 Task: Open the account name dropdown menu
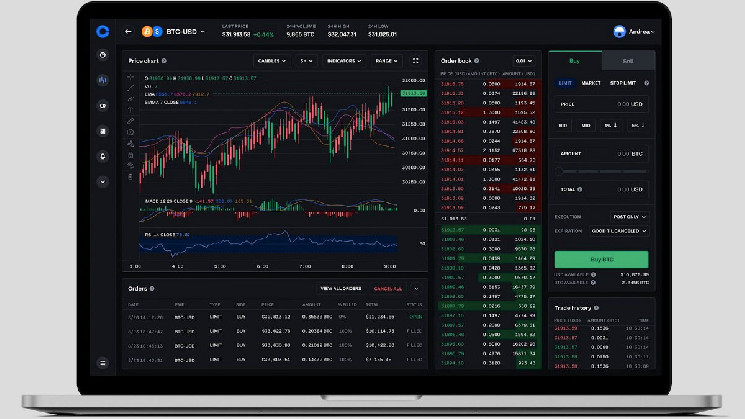click(641, 32)
